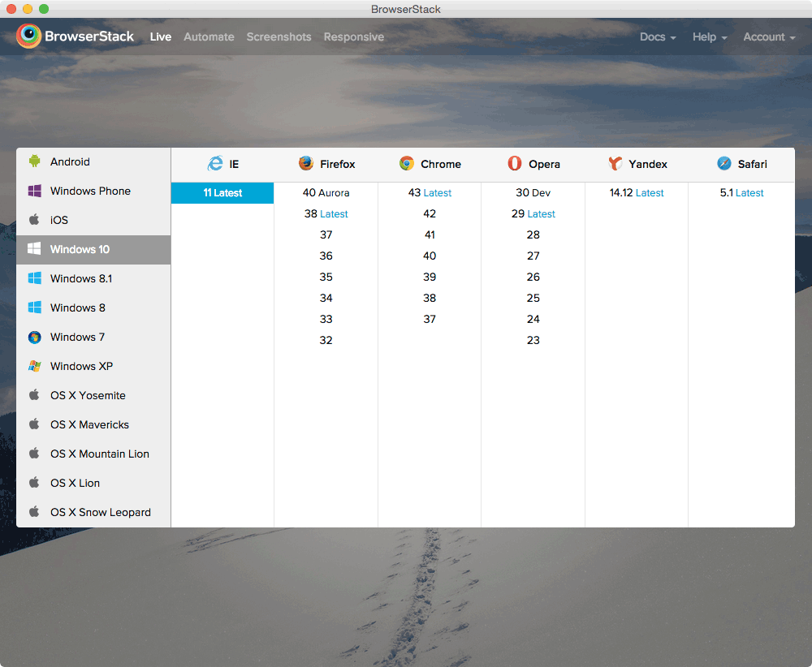Switch to the Screenshots tab

click(x=279, y=37)
